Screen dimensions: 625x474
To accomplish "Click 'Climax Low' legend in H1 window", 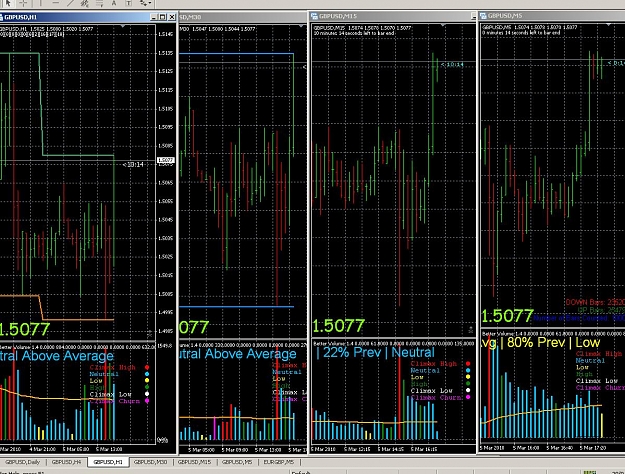I will tap(111, 394).
